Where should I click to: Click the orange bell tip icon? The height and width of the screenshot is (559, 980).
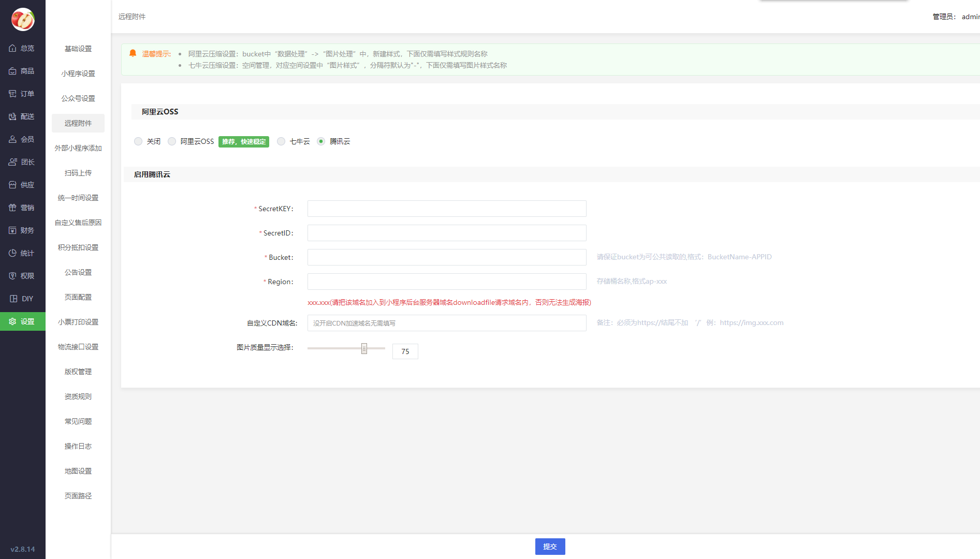pyautogui.click(x=133, y=53)
